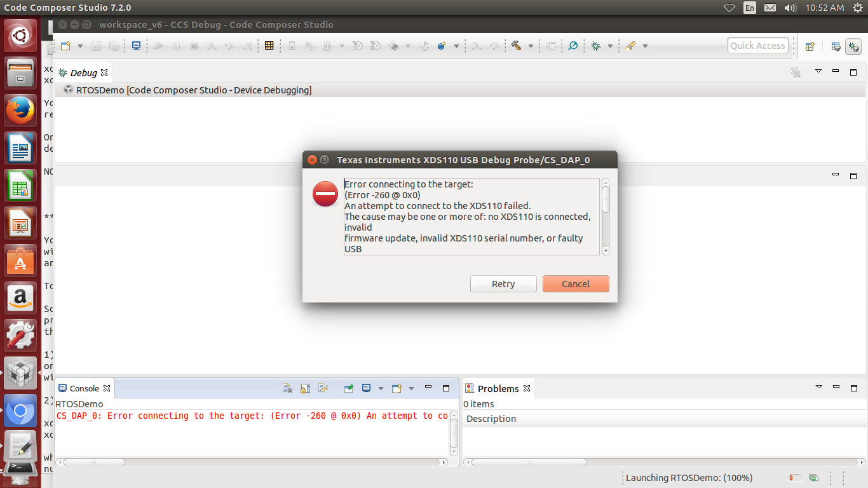Click the New toolbar icon
The image size is (868, 488).
coord(65,46)
